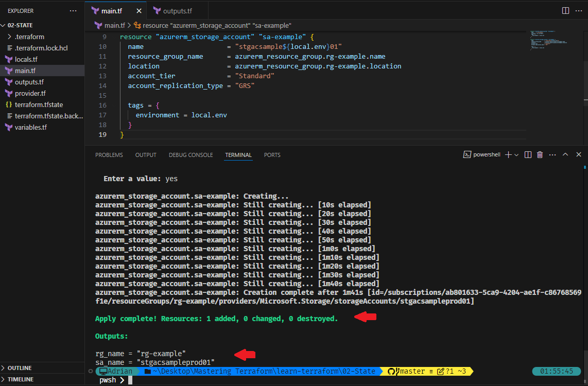Click file icon beside .terraform.lock.hcl

(x=10, y=48)
